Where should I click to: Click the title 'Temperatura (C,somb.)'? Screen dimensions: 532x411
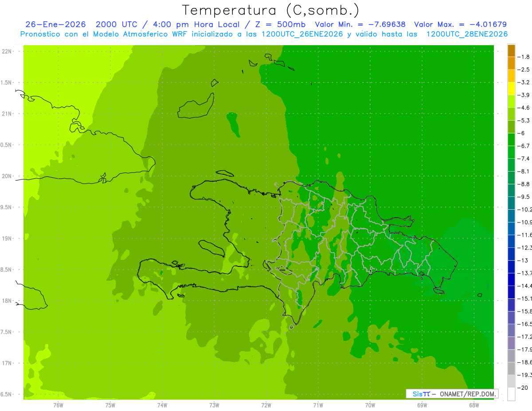(271, 10)
